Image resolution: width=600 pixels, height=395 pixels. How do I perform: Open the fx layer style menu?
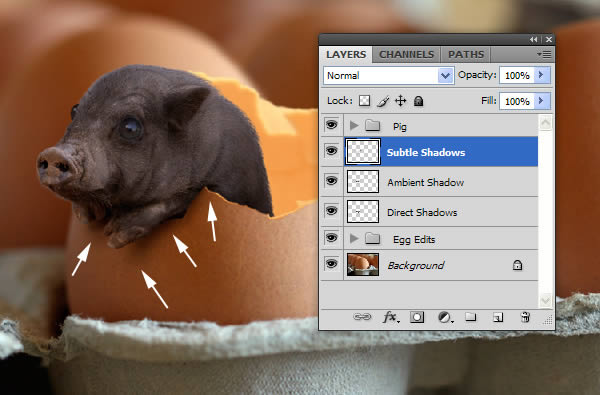tap(390, 317)
